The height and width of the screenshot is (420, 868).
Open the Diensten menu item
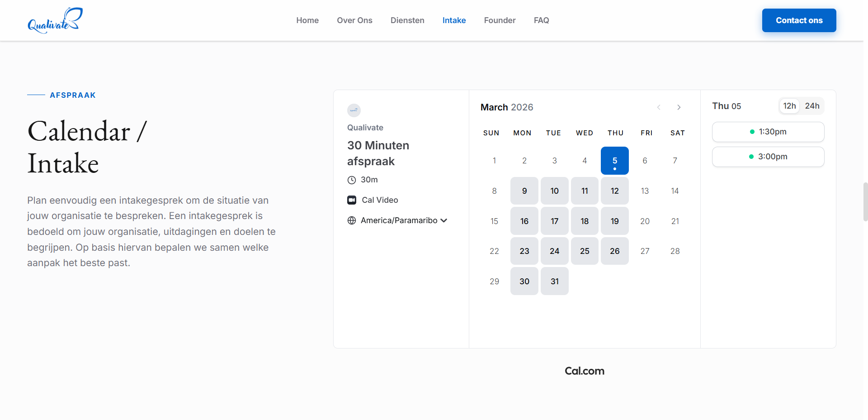point(407,20)
